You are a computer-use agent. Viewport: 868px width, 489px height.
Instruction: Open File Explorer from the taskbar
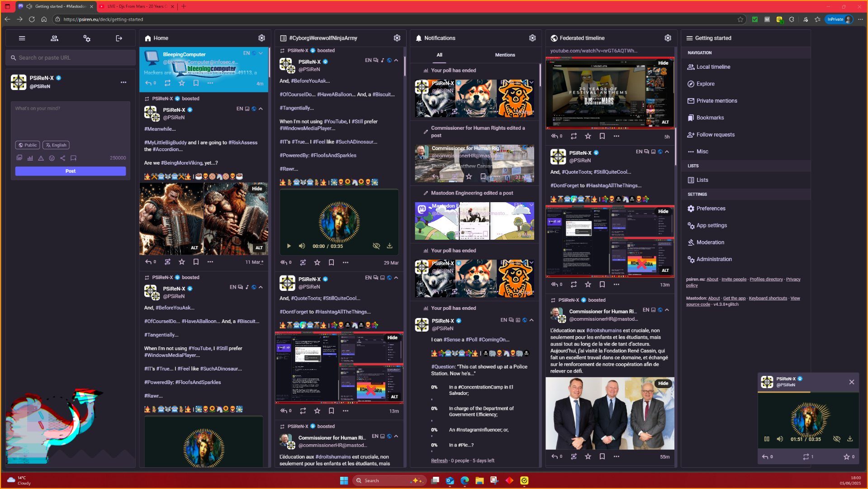coord(479,480)
